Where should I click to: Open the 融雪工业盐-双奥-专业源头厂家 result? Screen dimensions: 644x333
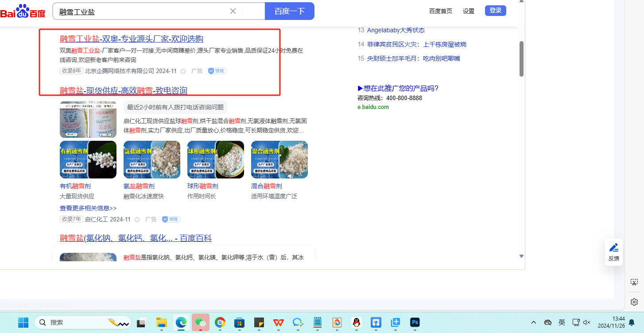tap(132, 39)
